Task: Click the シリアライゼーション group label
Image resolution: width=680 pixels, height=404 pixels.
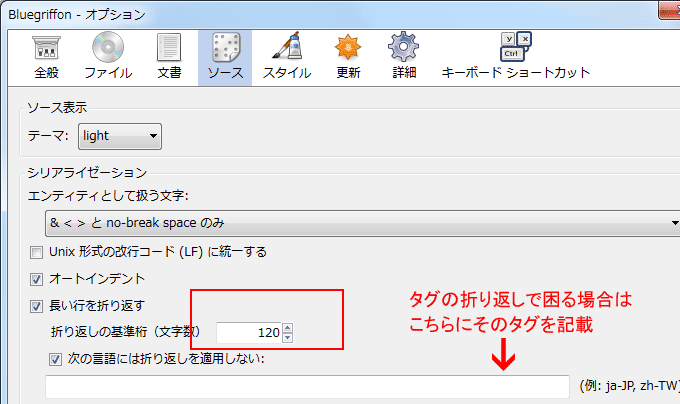Action: [x=87, y=173]
